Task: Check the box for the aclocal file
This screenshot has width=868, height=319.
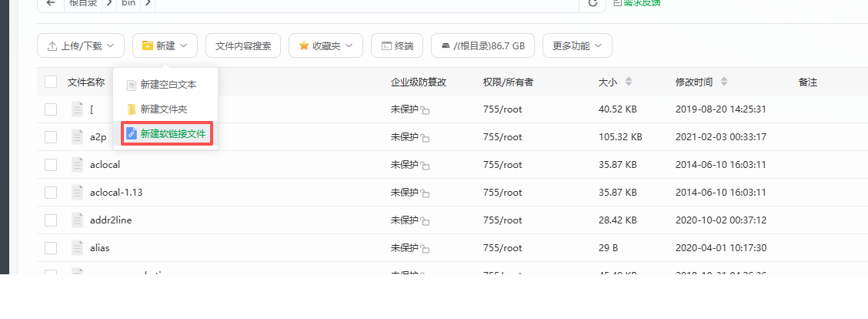Action: [x=51, y=165]
